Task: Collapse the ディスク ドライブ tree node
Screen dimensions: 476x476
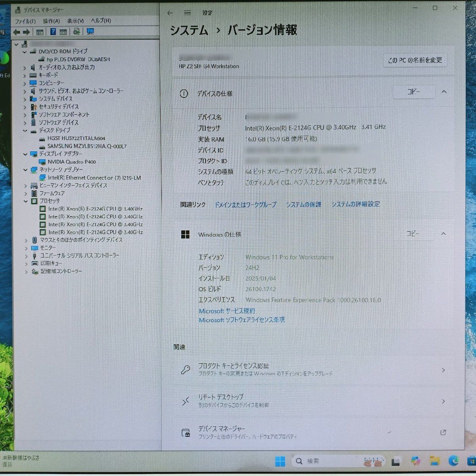Action: 25,131
